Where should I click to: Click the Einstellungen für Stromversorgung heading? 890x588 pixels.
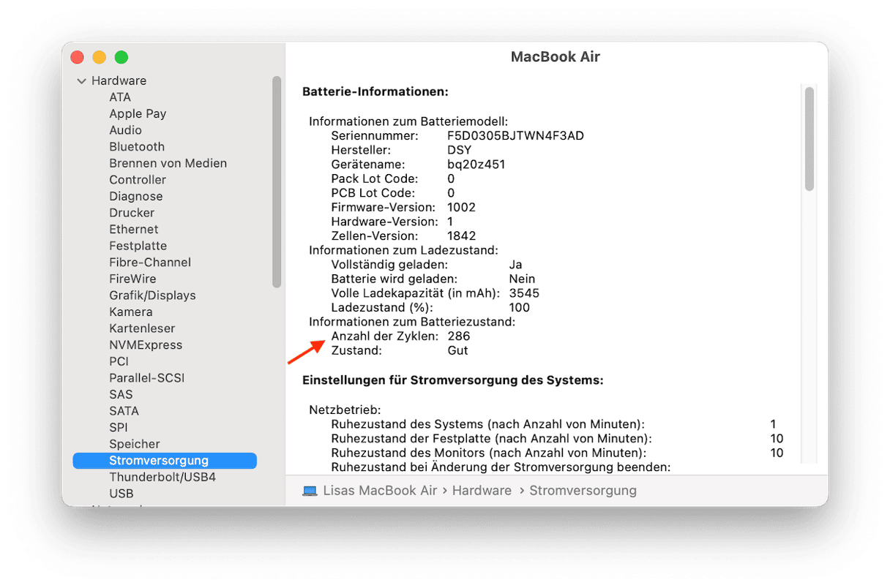coord(452,380)
